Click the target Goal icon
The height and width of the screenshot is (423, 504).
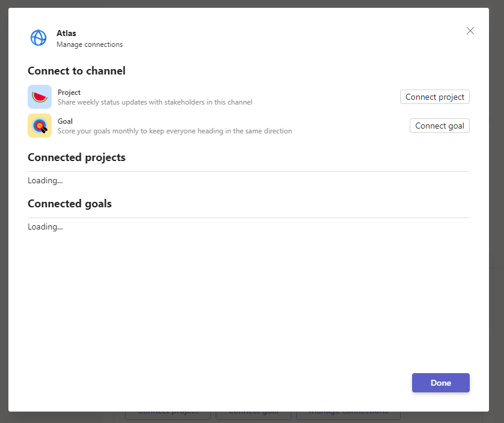tap(40, 126)
